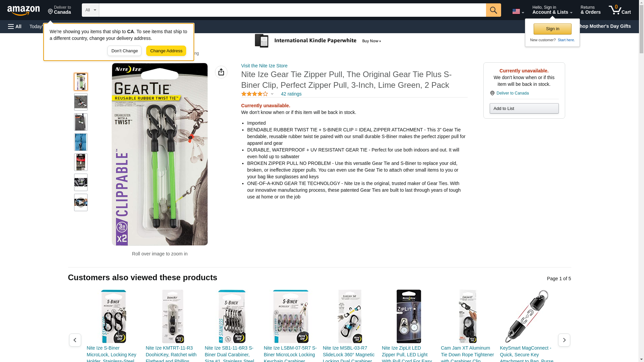Image resolution: width=644 pixels, height=362 pixels.
Task: Open the 42 ratings link
Action: (x=291, y=94)
